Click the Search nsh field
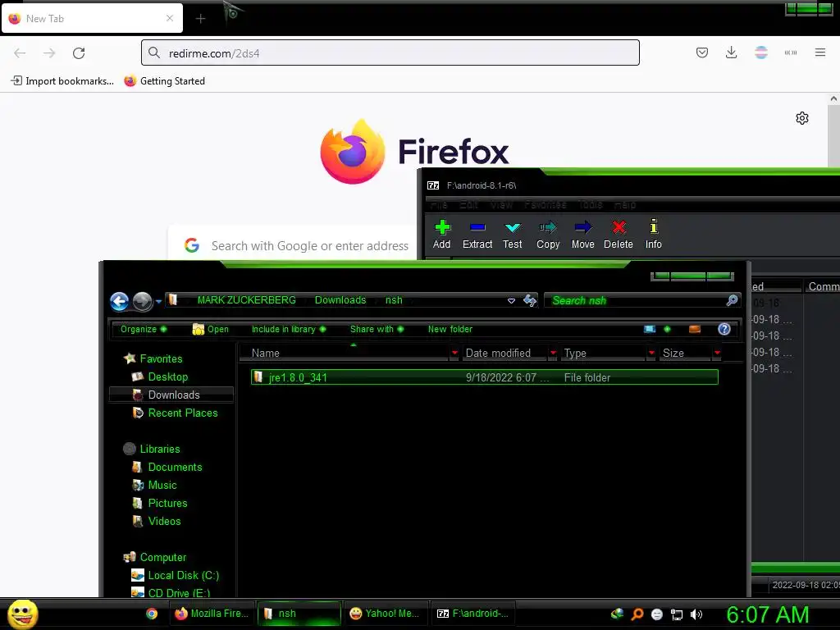The image size is (840, 630). click(x=637, y=300)
